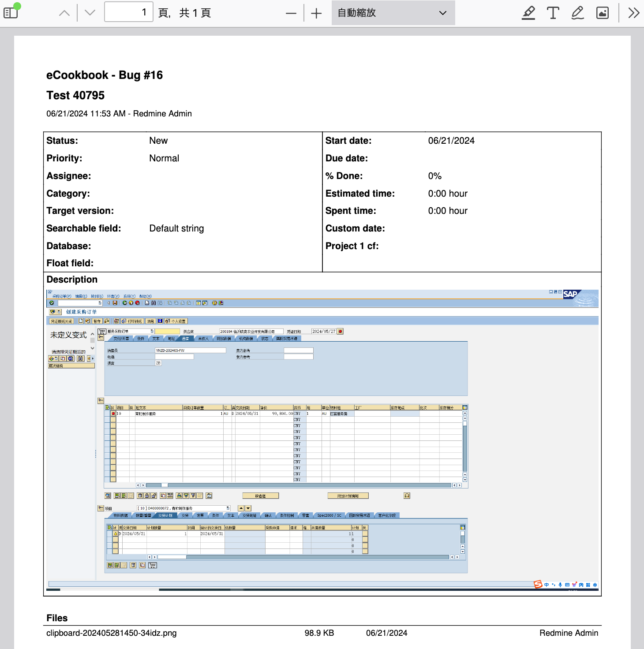This screenshot has width=644, height=649.
Task: Open the viewer tools overflow menu
Action: click(634, 13)
